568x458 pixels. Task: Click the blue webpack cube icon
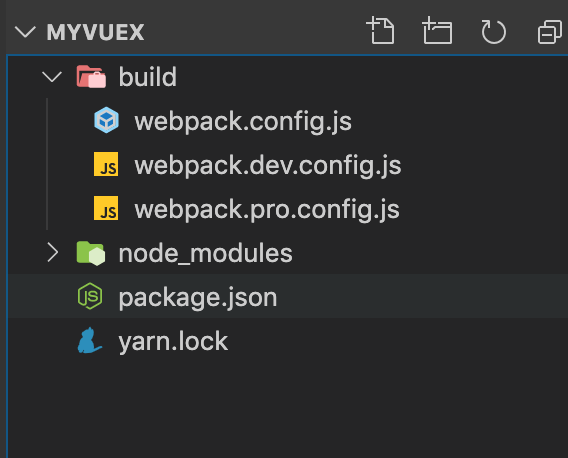pos(106,120)
